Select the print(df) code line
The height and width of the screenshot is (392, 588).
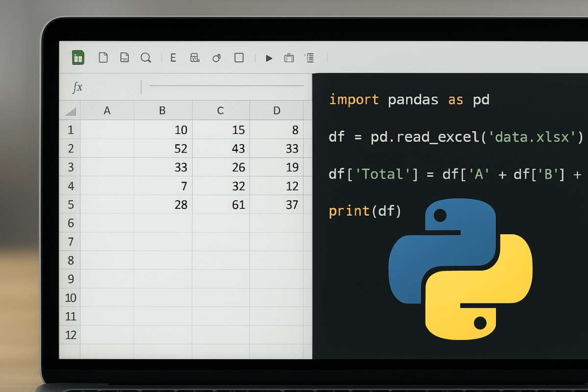click(364, 211)
